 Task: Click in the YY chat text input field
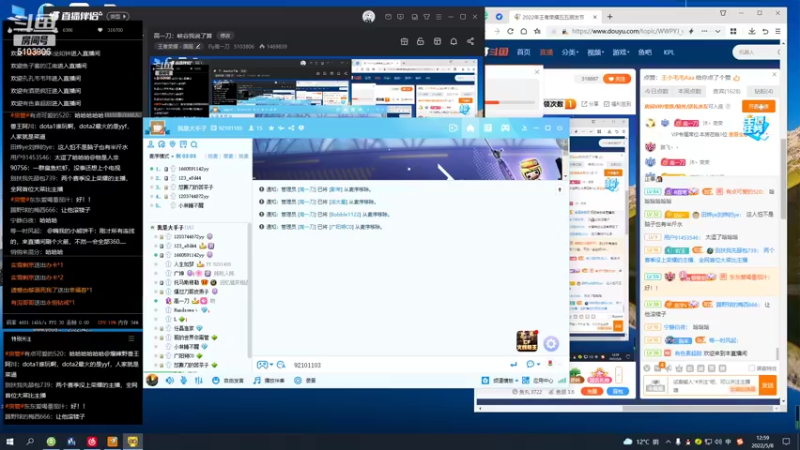(x=398, y=365)
